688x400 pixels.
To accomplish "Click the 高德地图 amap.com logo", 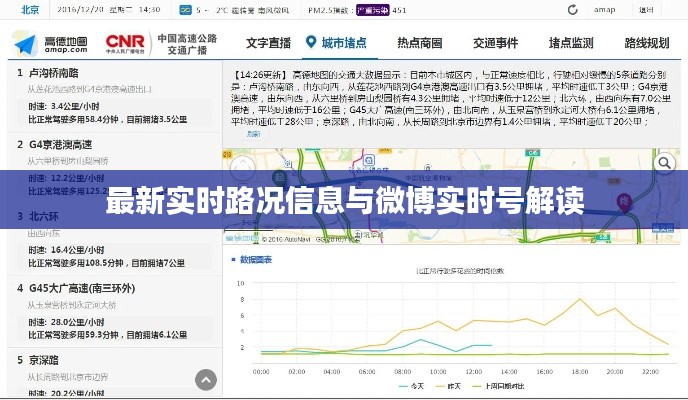I will point(50,43).
